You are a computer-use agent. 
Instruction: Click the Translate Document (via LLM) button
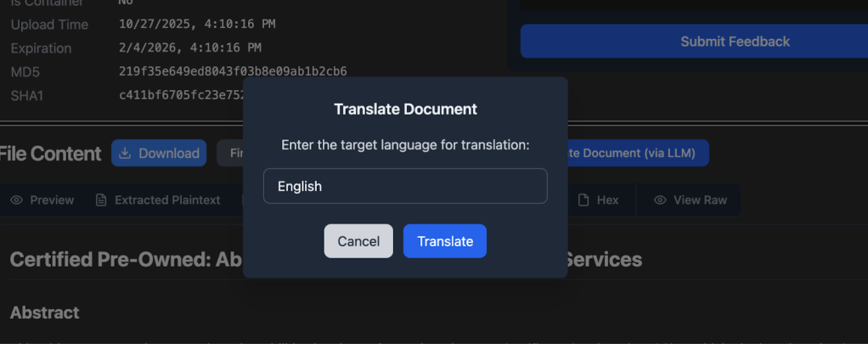[x=637, y=153]
